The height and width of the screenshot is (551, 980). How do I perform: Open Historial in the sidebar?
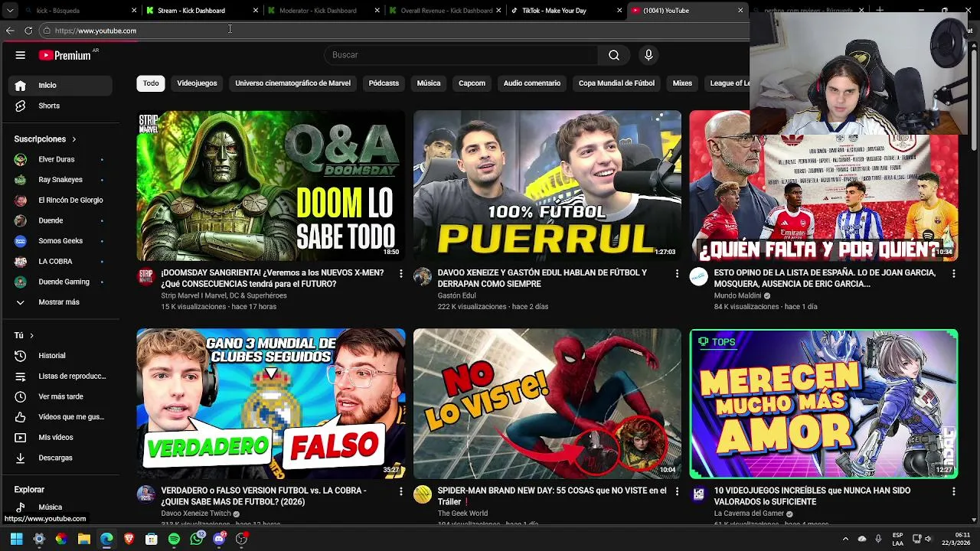pos(61,356)
